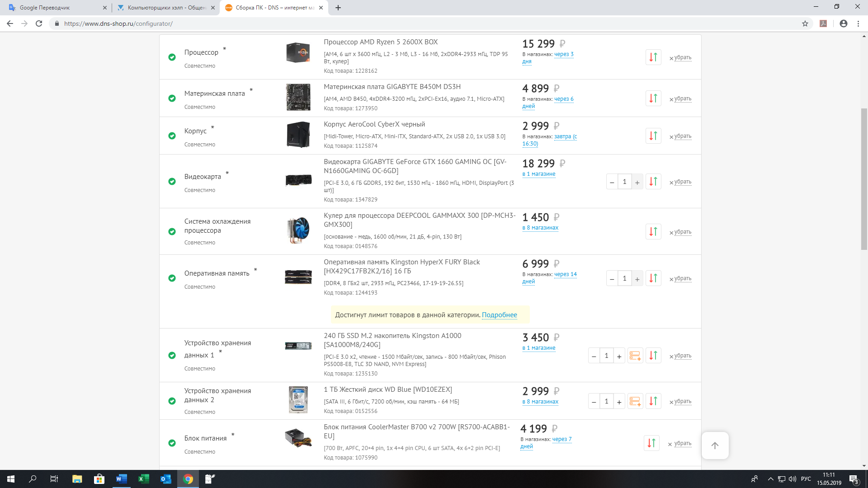The width and height of the screenshot is (868, 488).
Task: Switch keyboard language РУС indicator
Action: [806, 479]
